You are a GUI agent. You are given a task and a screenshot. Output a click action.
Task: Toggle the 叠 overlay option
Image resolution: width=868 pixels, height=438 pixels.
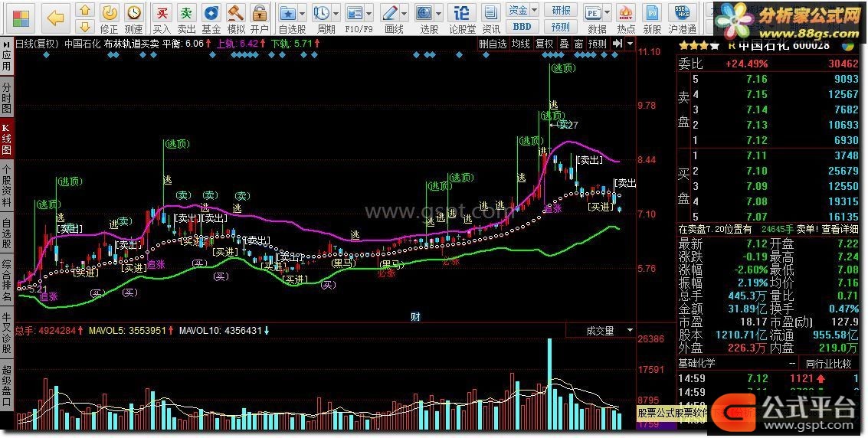pyautogui.click(x=564, y=44)
